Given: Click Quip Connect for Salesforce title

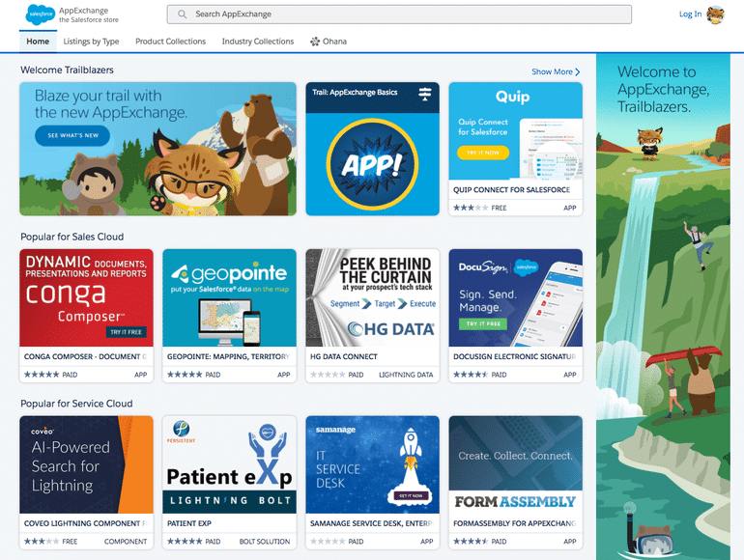Looking at the screenshot, I should 511,189.
